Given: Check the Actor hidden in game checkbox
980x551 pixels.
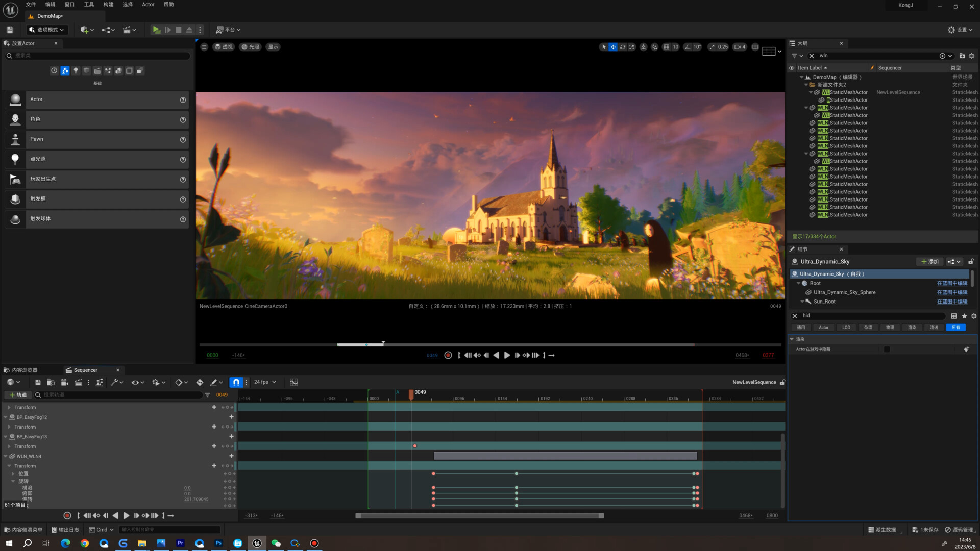Looking at the screenshot, I should (x=887, y=349).
